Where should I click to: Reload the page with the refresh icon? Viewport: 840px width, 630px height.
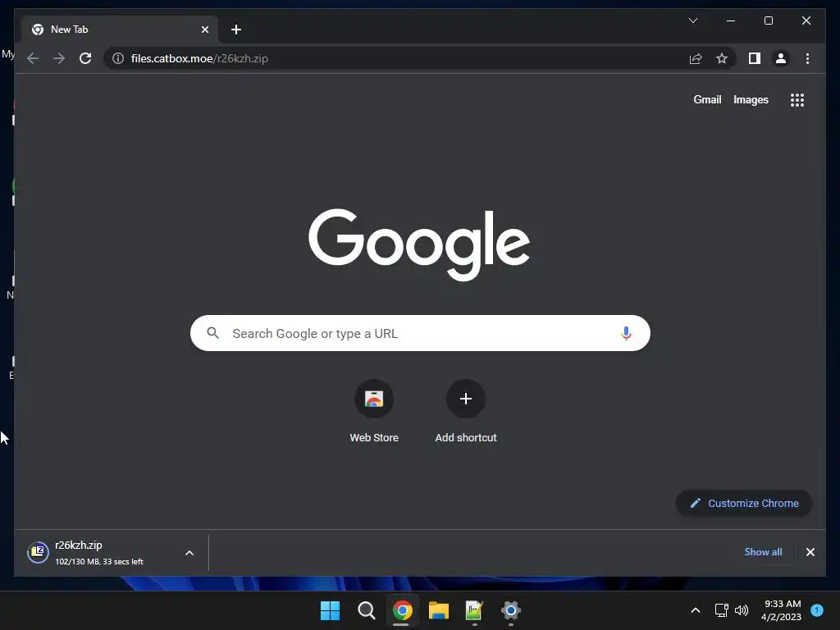pos(85,58)
